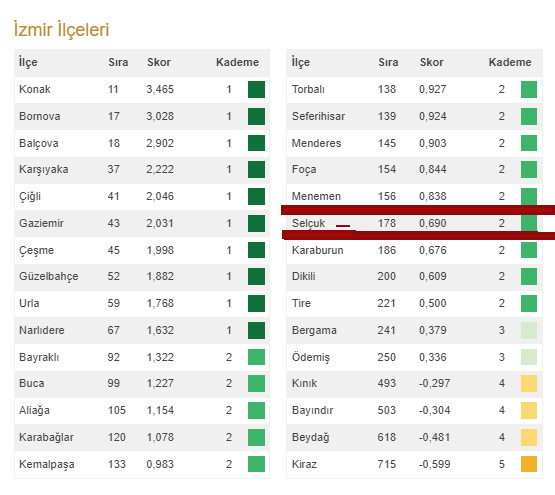The image size is (555, 495).
Task: Click Bergama's pale green Kademe swatch
Action: click(x=529, y=330)
